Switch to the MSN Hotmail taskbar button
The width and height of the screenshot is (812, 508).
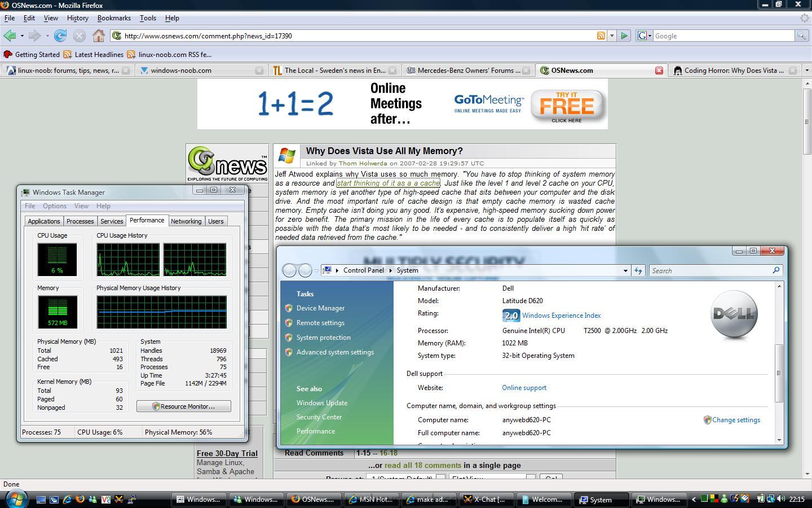pos(373,499)
